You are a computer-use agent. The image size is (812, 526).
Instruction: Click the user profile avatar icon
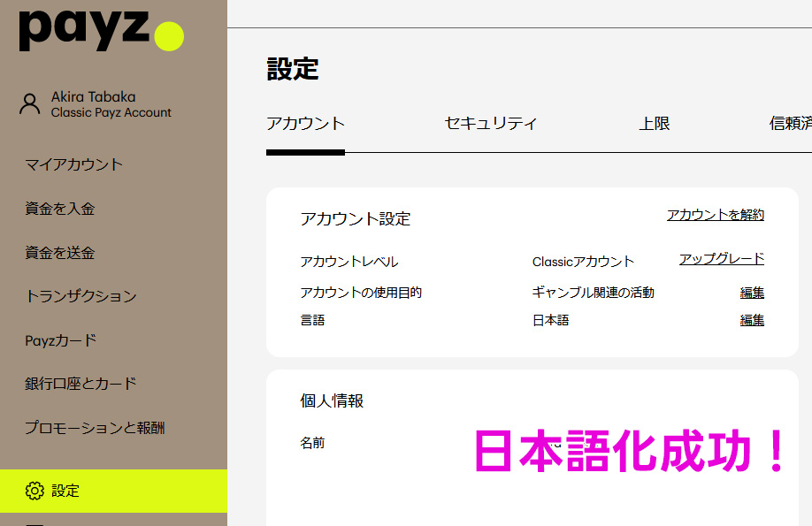tap(29, 103)
